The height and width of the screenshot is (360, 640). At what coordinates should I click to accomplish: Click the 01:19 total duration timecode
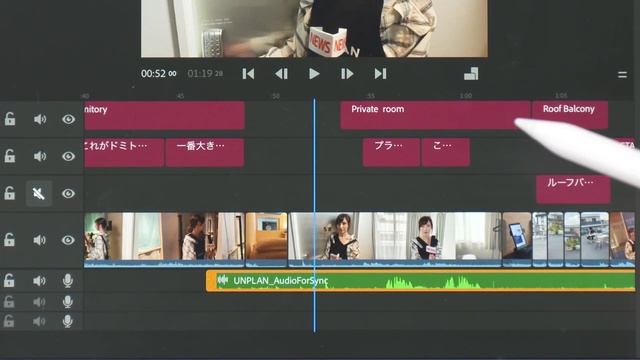pyautogui.click(x=205, y=74)
